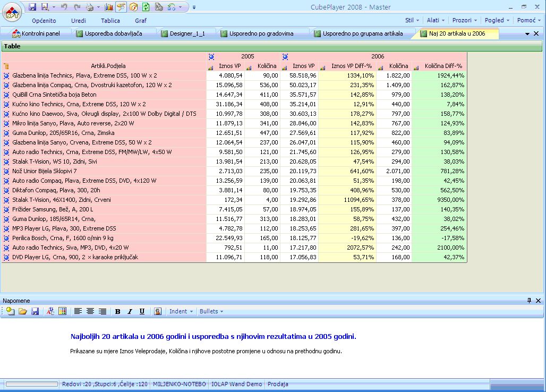Open the Prozori dropdown menu
This screenshot has height=392, width=546.
coord(465,20)
